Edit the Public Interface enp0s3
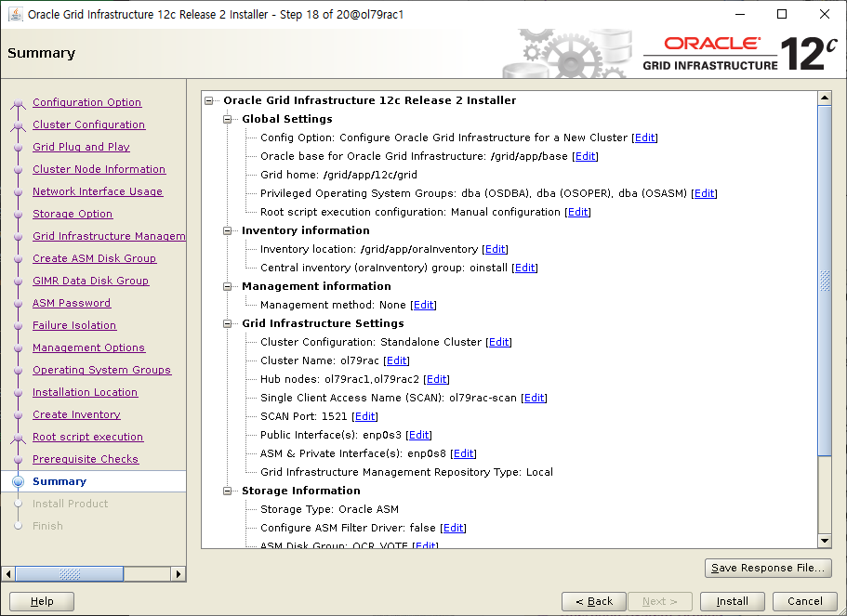Viewport: 847px width, 616px height. click(x=418, y=435)
